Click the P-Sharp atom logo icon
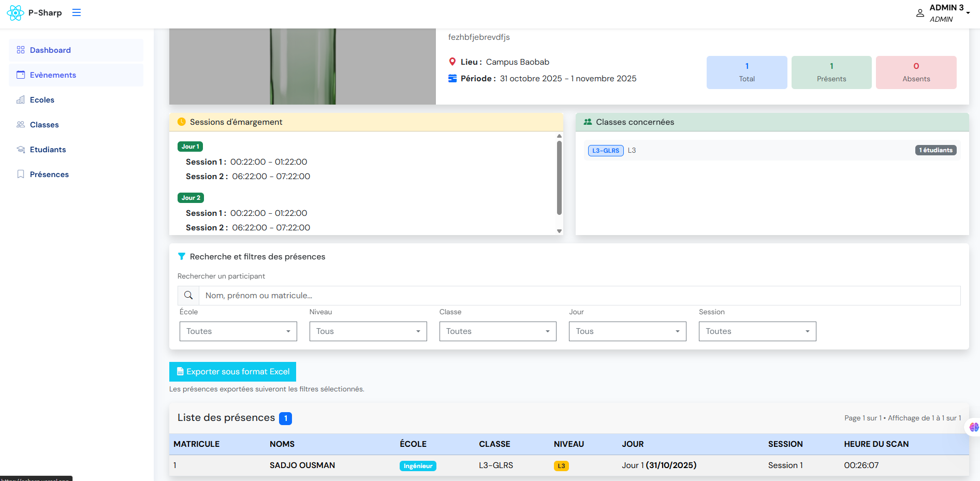Viewport: 980px width, 481px height. click(16, 12)
